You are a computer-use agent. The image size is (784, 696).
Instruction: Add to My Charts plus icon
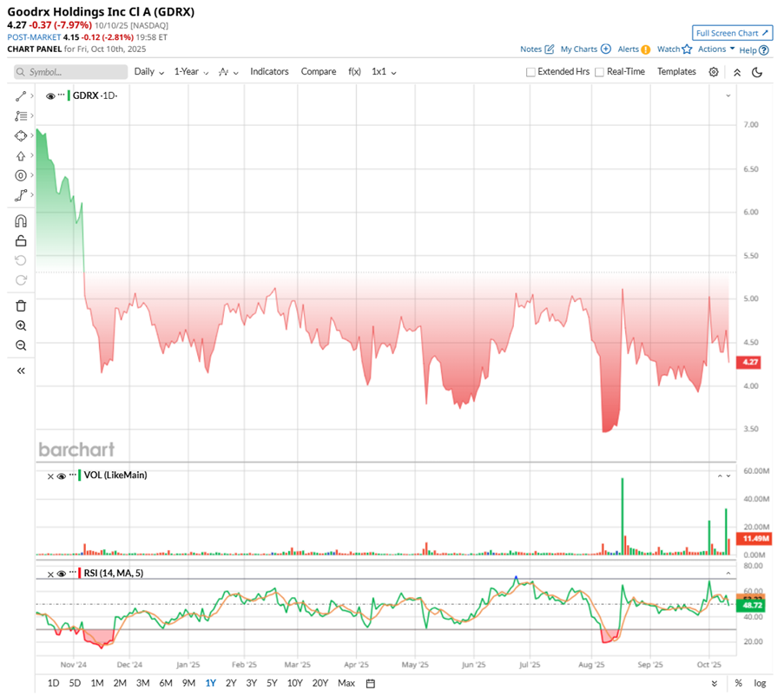coord(605,49)
